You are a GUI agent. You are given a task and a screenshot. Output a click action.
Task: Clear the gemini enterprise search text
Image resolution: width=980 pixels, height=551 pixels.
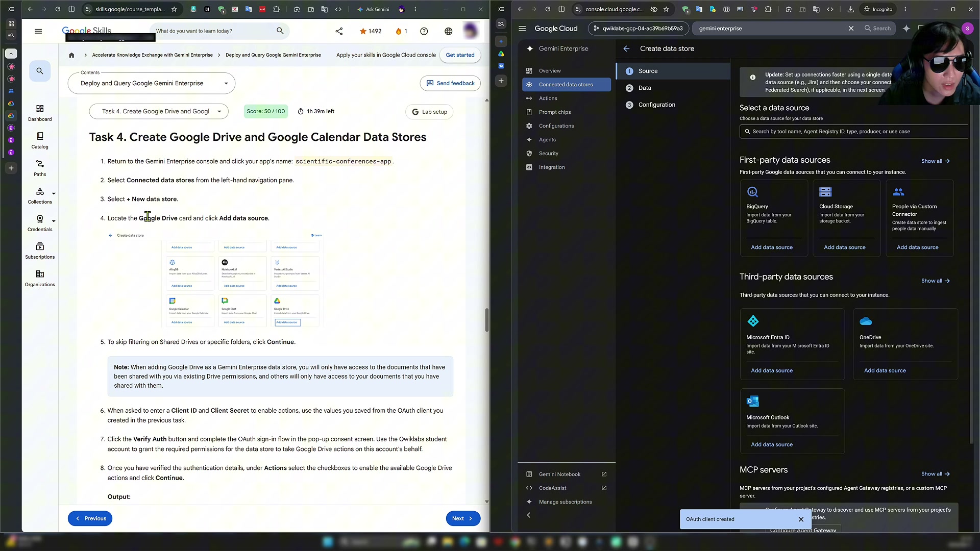[x=851, y=29]
